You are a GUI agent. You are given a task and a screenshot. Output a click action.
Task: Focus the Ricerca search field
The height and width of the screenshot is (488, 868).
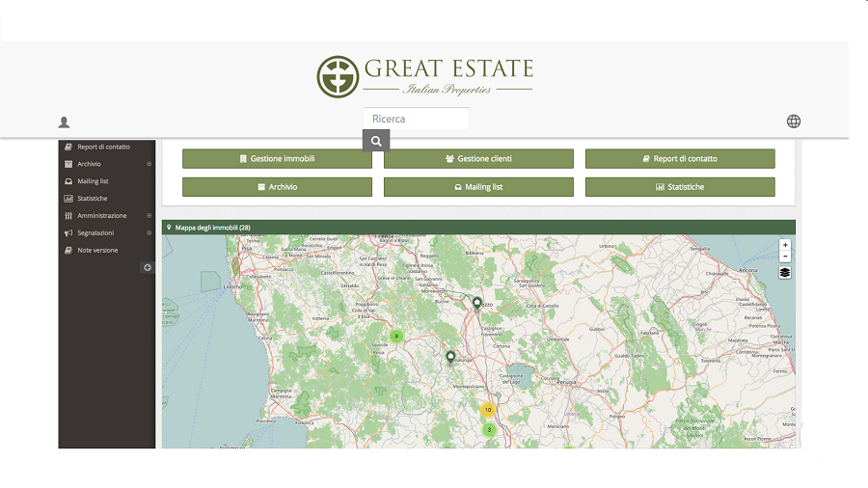(x=416, y=119)
